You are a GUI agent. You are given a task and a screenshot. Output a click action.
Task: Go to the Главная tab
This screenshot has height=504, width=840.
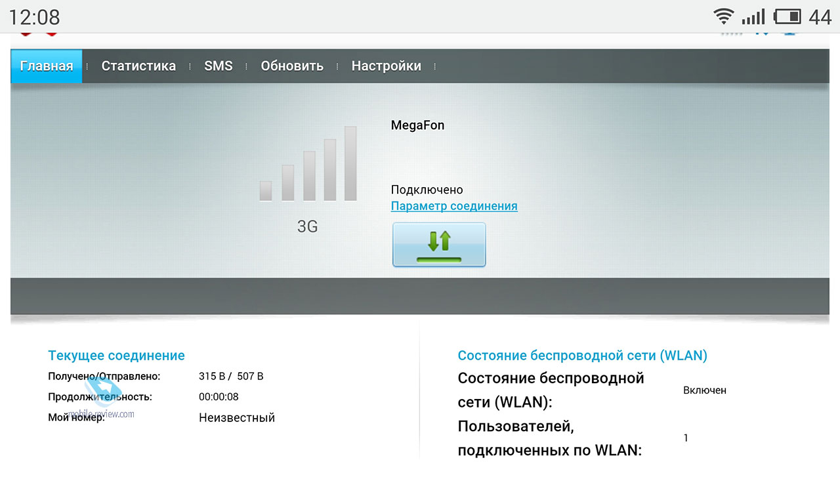pos(47,66)
